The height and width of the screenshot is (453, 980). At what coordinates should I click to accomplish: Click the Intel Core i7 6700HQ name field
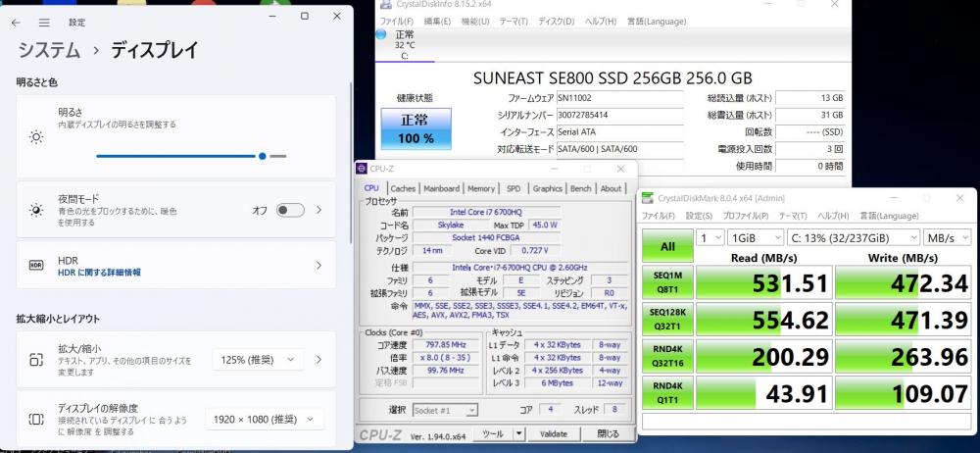[486, 212]
